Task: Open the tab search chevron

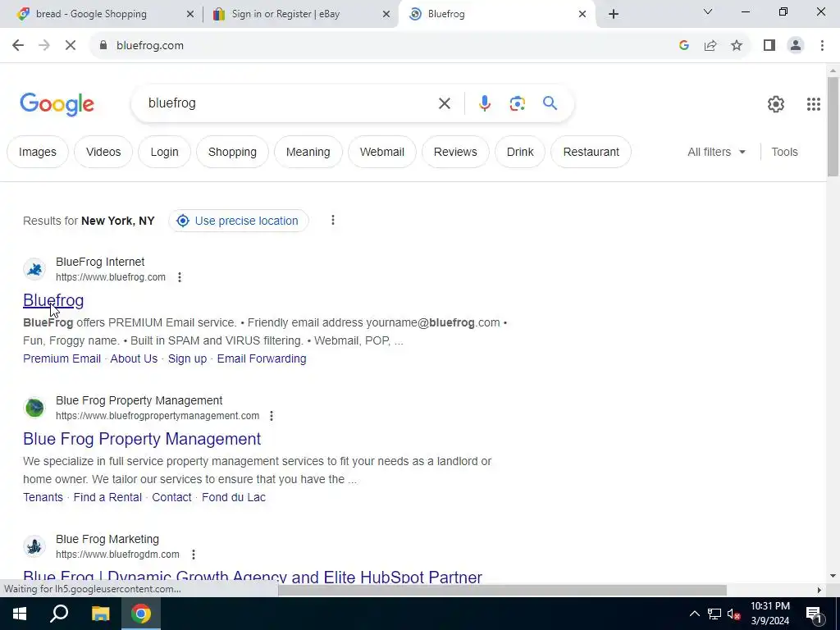Action: coord(708,11)
